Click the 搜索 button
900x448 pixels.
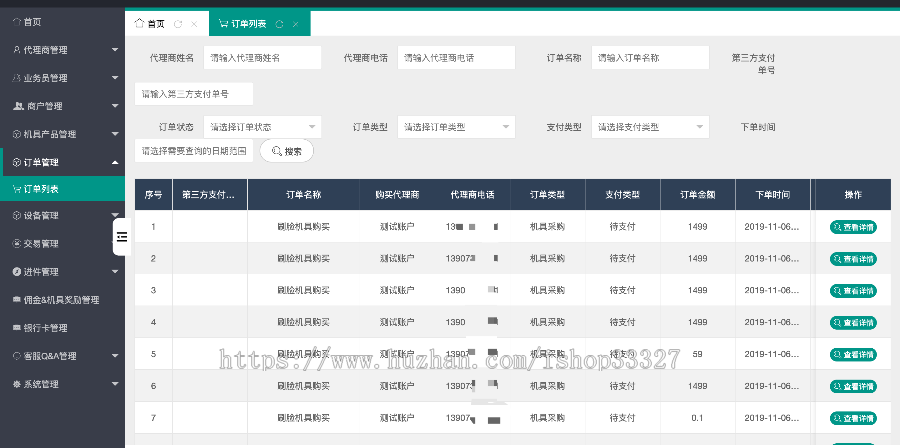287,151
